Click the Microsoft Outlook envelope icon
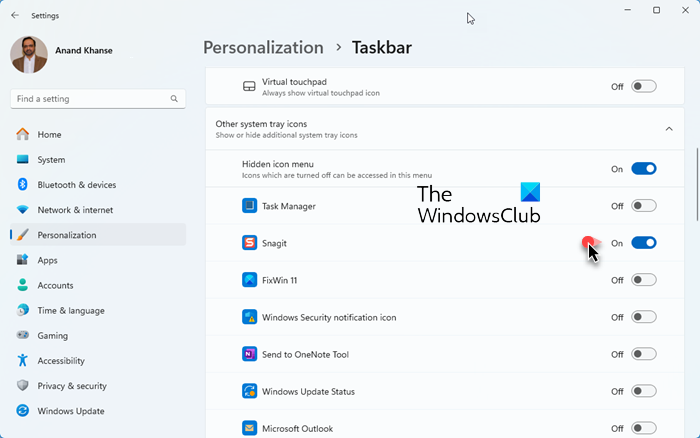Viewport: 700px width, 438px height. point(250,428)
